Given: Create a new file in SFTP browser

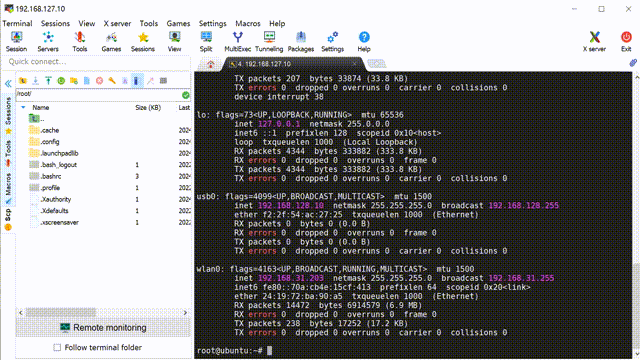Looking at the screenshot, I should point(87,81).
